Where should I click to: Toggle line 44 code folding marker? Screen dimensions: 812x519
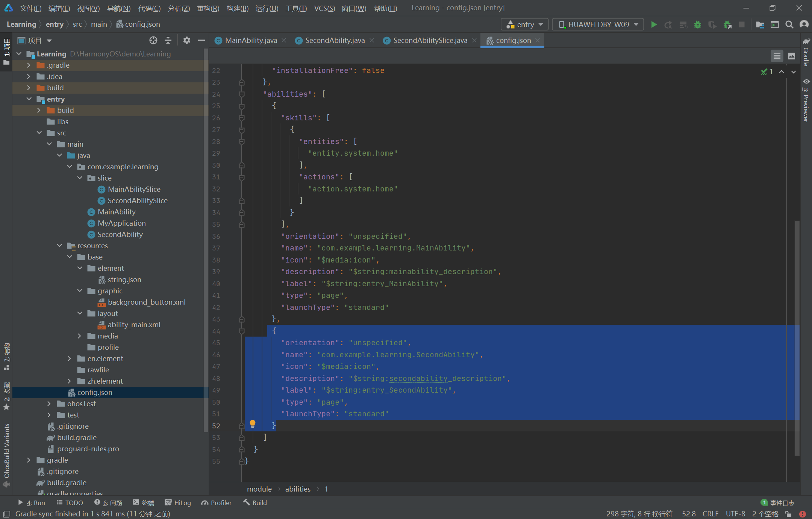coord(241,331)
